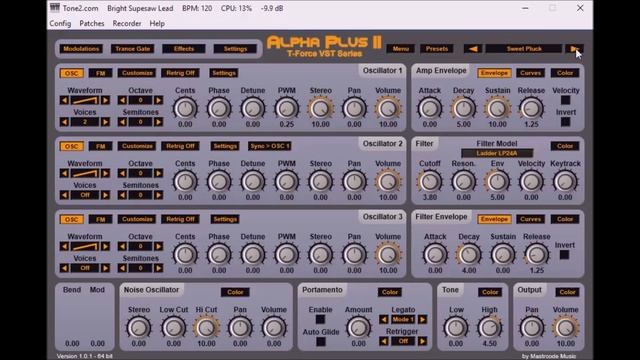Click Oscillator 1 Customize button
The width and height of the screenshot is (640, 360).
tap(137, 73)
